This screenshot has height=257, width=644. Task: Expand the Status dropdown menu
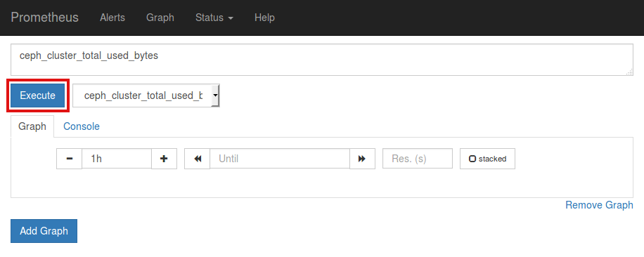pos(214,18)
